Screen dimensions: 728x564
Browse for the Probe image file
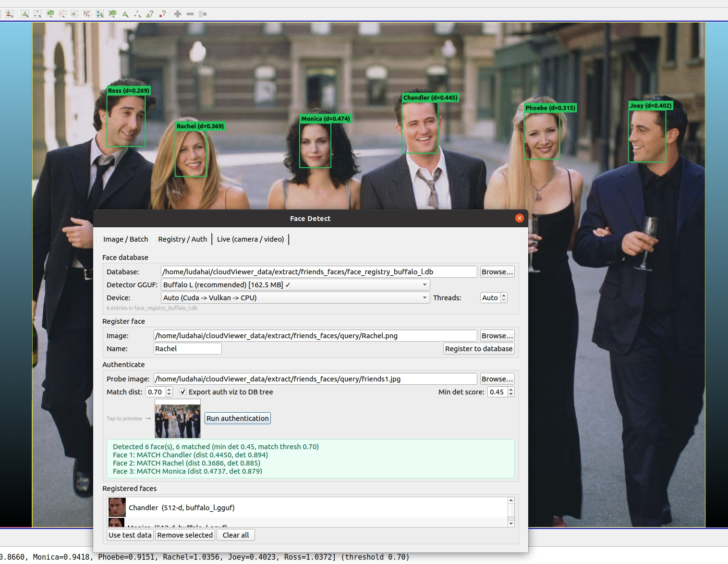[497, 379]
